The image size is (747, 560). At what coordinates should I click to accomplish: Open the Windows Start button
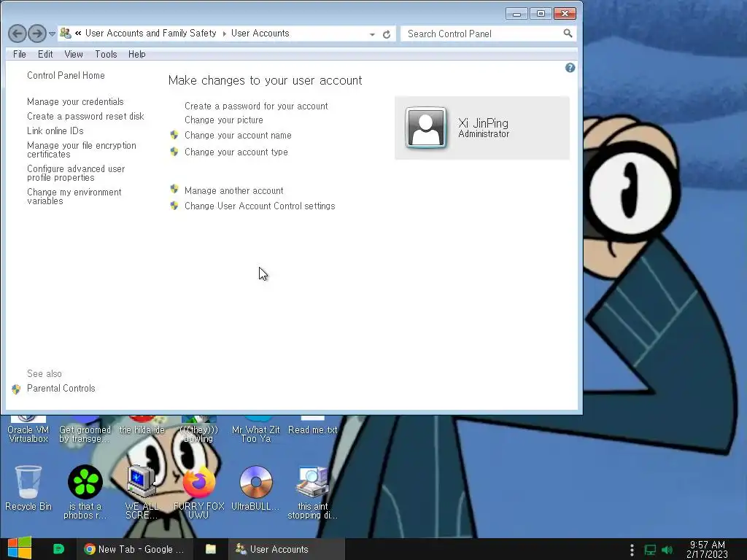20,548
